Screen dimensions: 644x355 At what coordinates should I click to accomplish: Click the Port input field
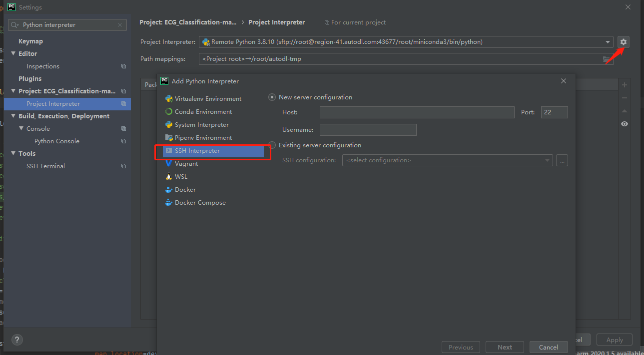click(x=555, y=112)
